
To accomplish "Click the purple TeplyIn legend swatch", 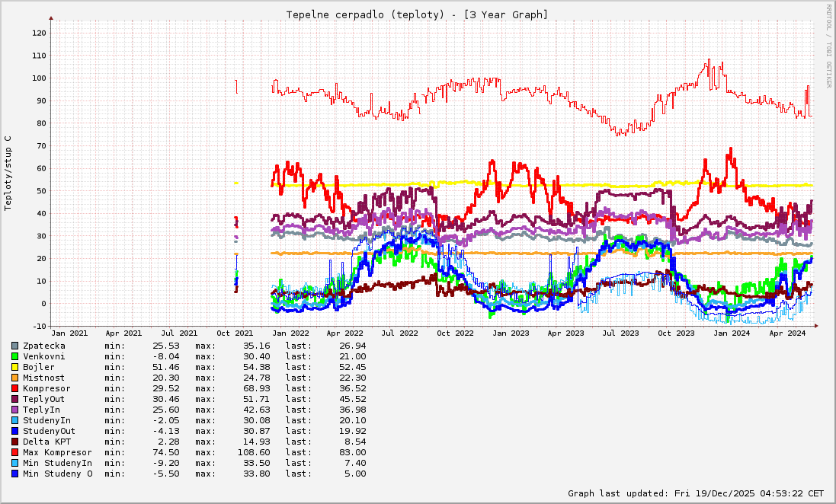I will (x=14, y=410).
